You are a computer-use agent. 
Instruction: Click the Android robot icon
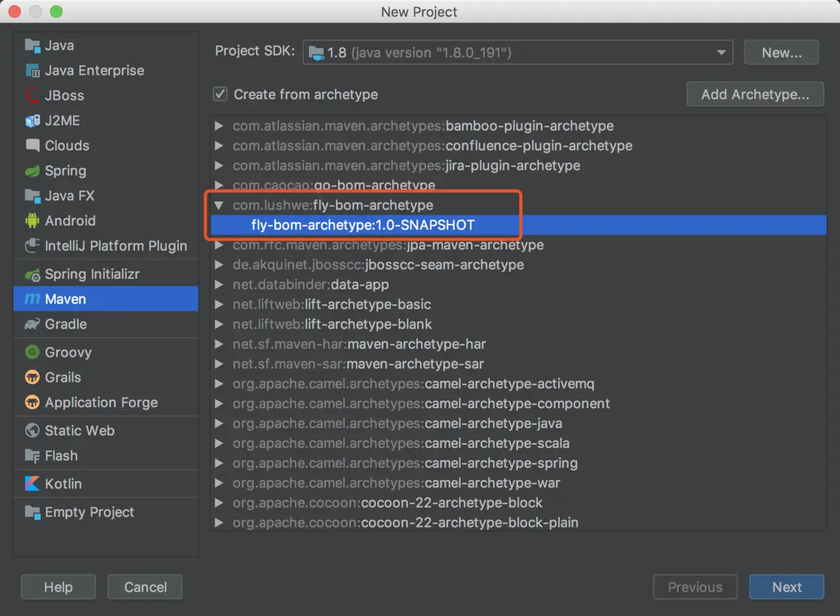[33, 221]
